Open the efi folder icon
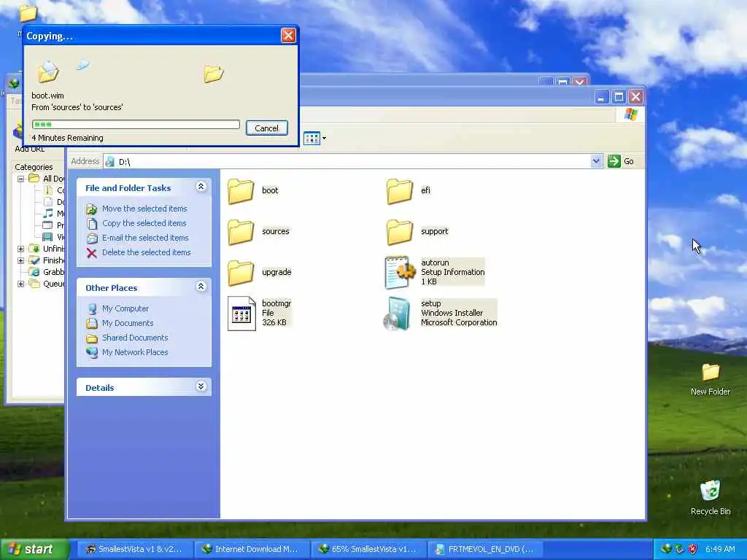The height and width of the screenshot is (560, 747). pyautogui.click(x=399, y=192)
